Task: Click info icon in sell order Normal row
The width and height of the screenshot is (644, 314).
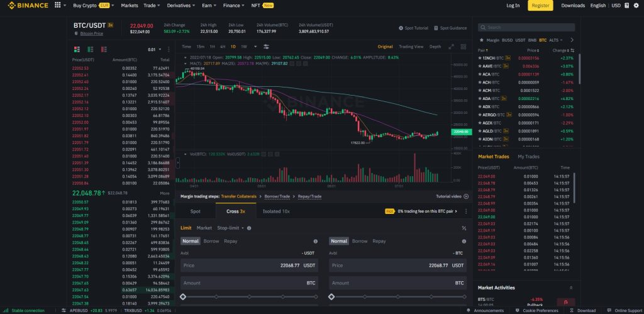Action: (464, 241)
